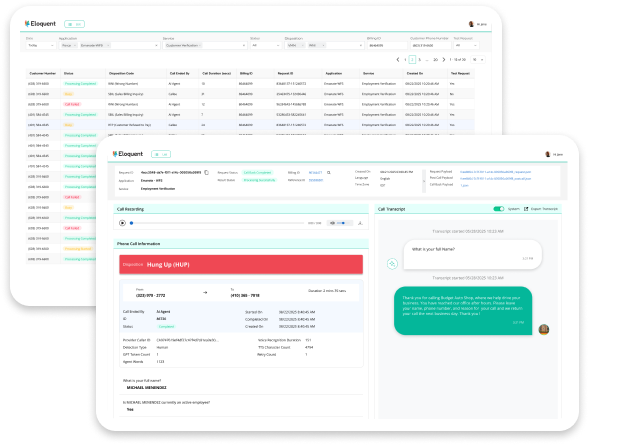
Task: Expand the payload panel chevron
Action: pyautogui.click(x=424, y=181)
